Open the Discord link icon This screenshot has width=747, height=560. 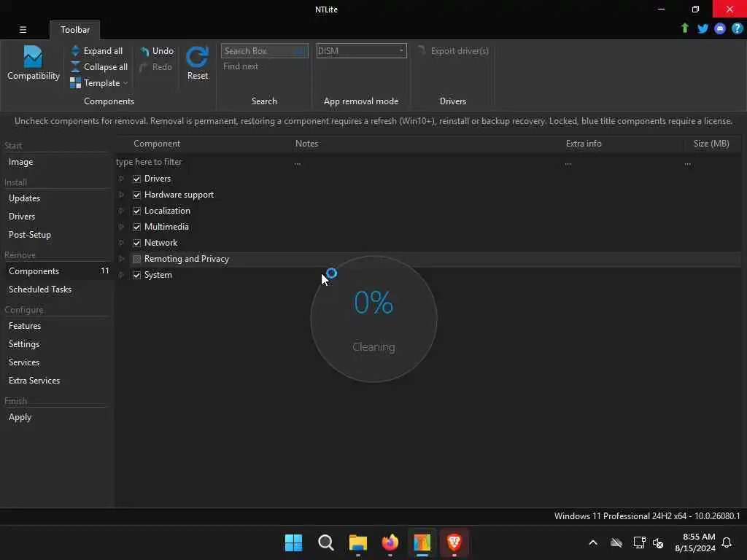coord(720,28)
